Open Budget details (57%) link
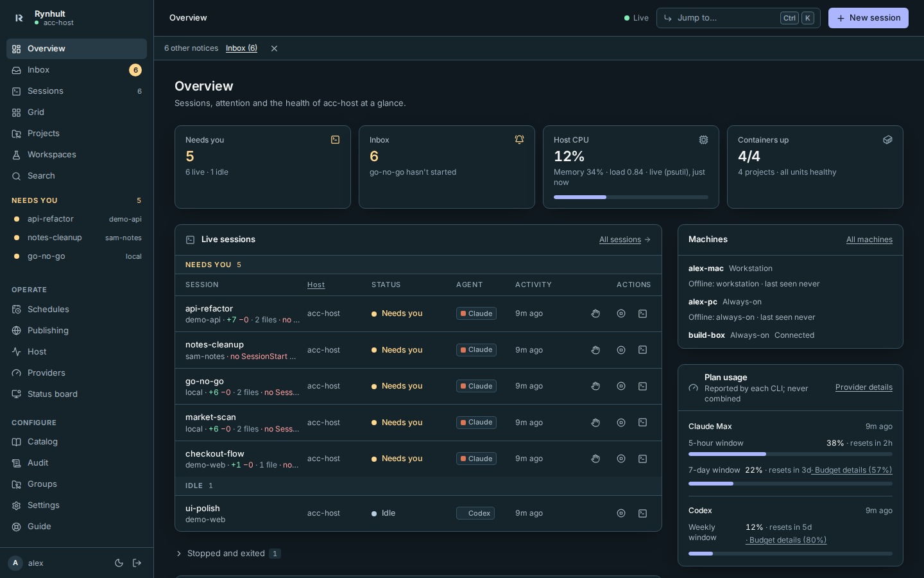Screen dimensions: 924x578 pos(853,470)
